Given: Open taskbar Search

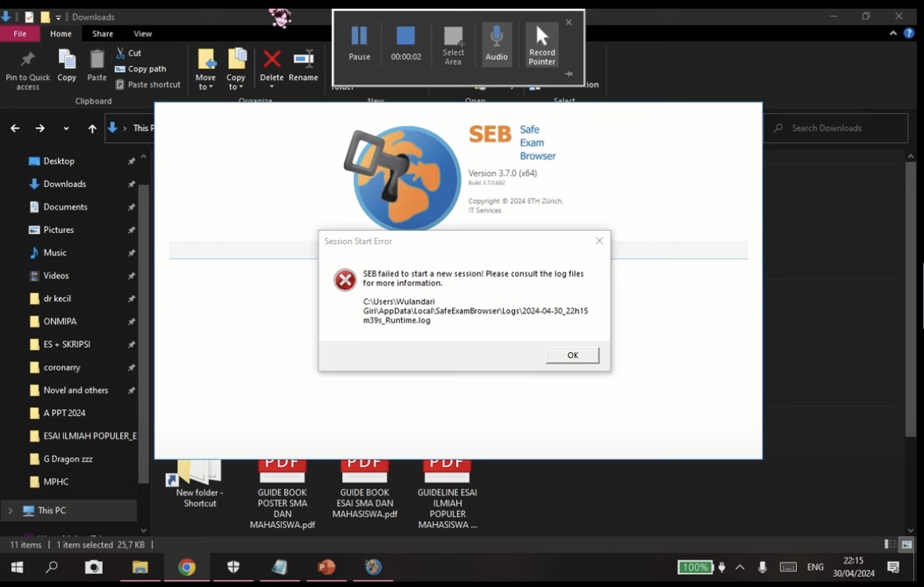Looking at the screenshot, I should pos(52,567).
